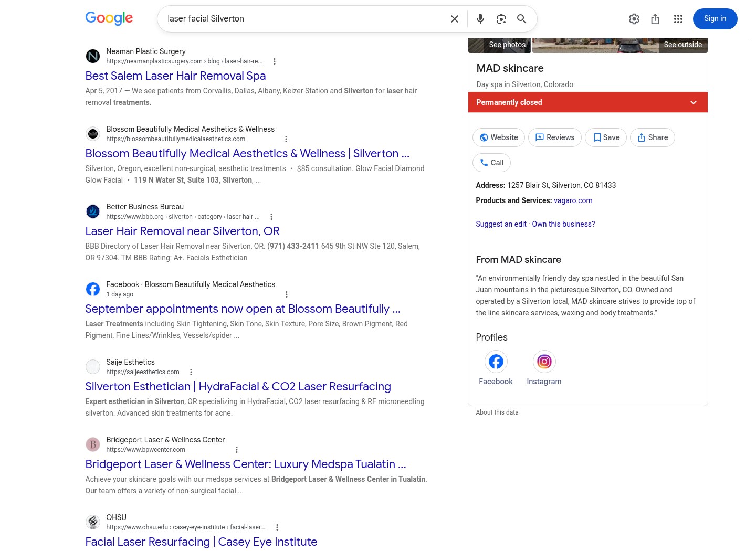Screen dimensions: 756x551
Task: Open About this data
Action: click(x=497, y=412)
